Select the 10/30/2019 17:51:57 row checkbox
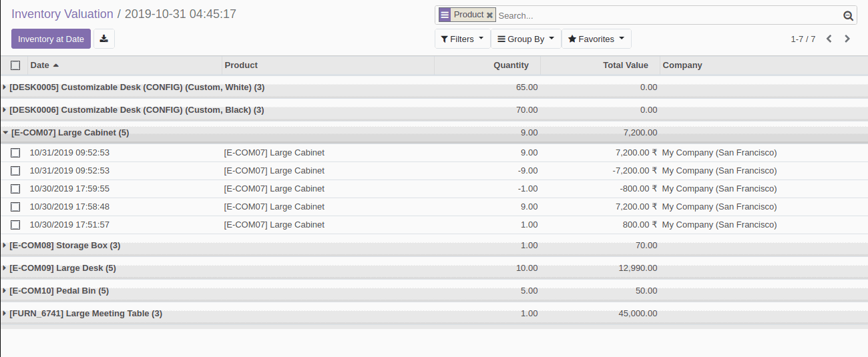The height and width of the screenshot is (357, 868). (15, 225)
